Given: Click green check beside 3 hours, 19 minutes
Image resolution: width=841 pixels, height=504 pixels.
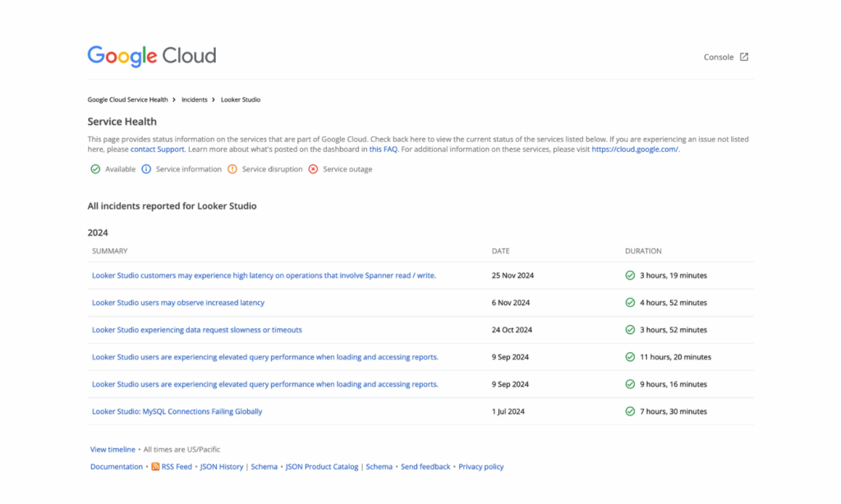Looking at the screenshot, I should pos(630,275).
